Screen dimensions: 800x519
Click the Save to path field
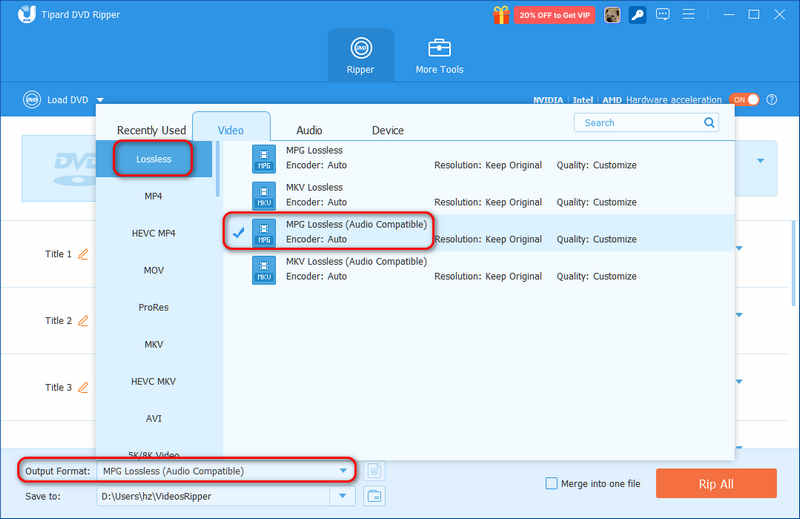[214, 496]
